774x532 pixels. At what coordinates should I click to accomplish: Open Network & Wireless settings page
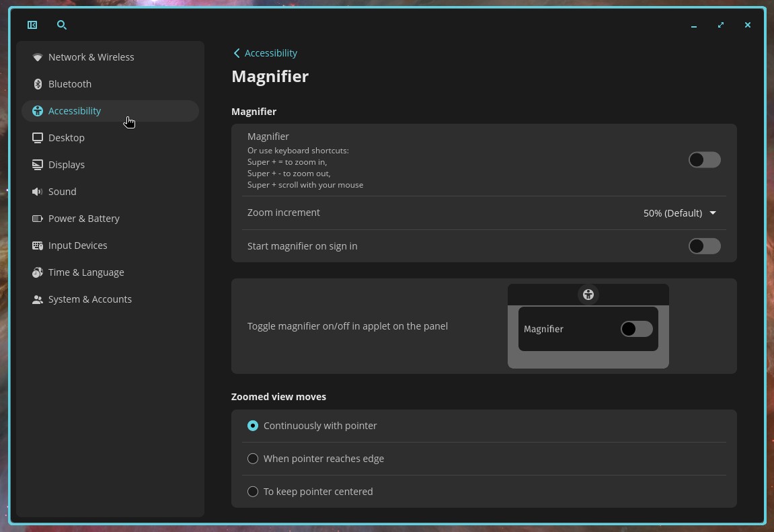(110, 57)
